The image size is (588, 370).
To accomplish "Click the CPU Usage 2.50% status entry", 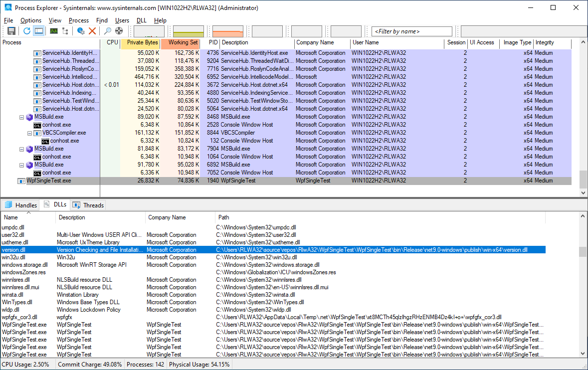I will coord(25,365).
